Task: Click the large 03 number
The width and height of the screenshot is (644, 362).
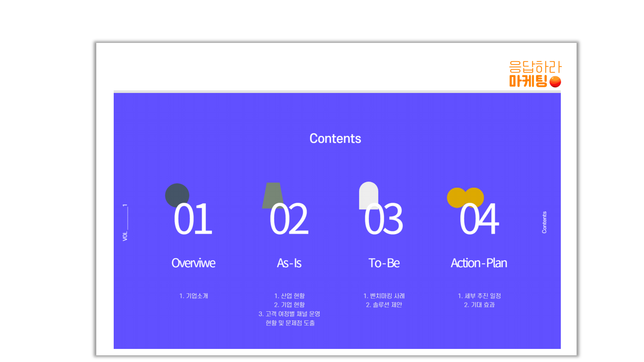Action: [383, 219]
